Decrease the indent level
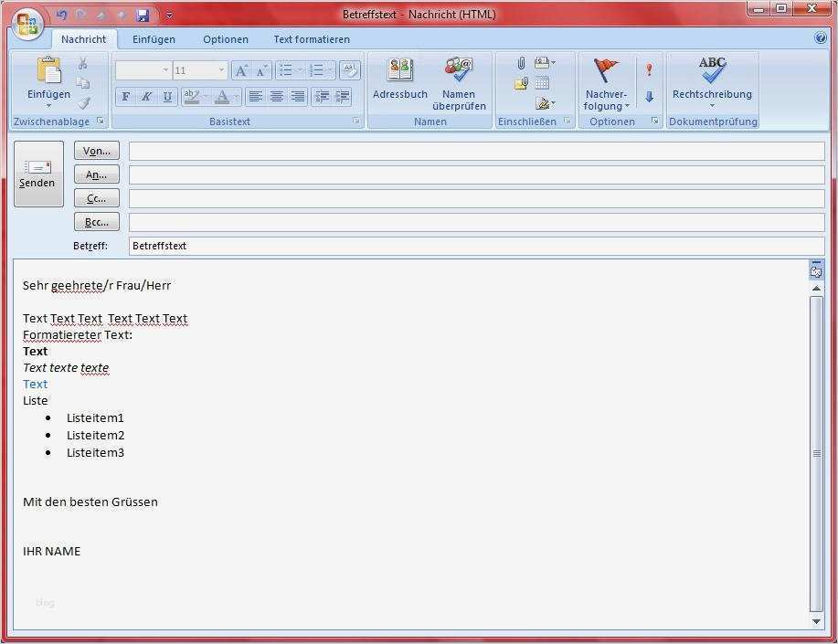Screen dimensions: 838x644 (x=322, y=97)
